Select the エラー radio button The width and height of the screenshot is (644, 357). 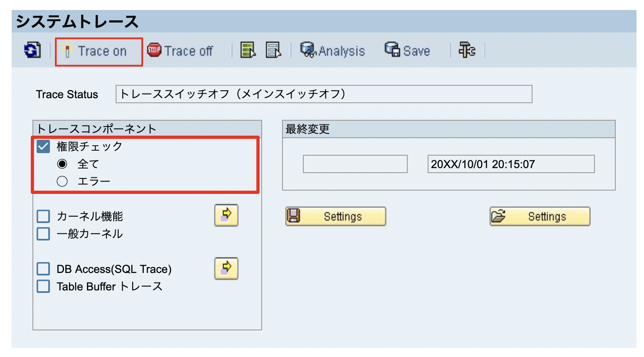pos(62,181)
